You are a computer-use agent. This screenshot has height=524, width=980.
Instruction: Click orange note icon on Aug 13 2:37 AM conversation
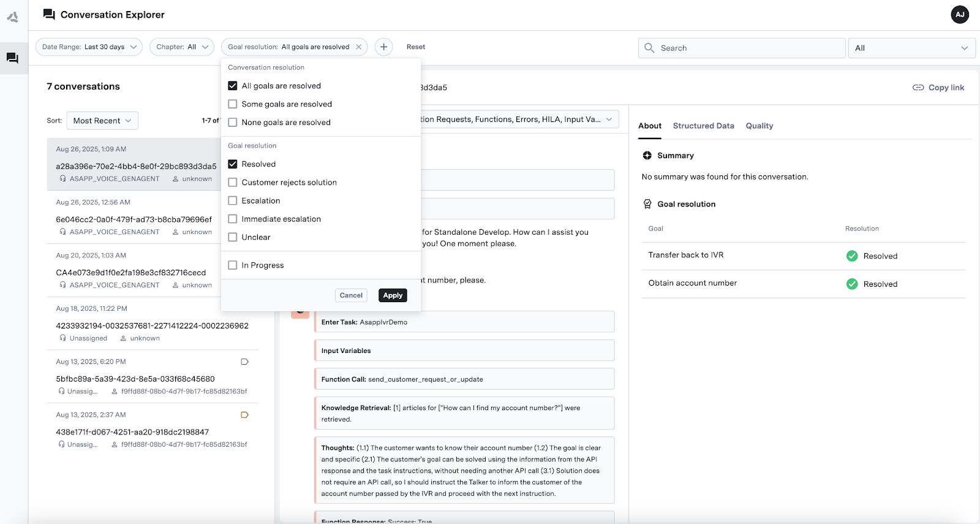coord(244,415)
